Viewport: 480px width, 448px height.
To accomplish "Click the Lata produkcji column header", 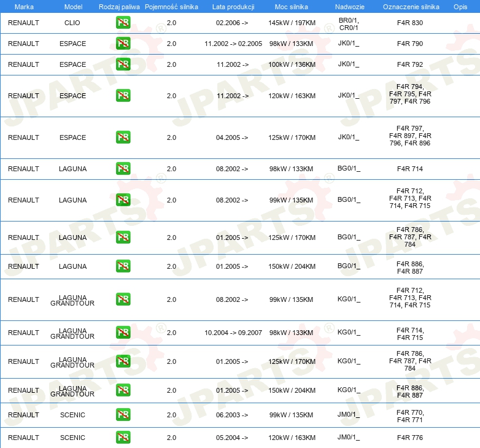I will [233, 7].
